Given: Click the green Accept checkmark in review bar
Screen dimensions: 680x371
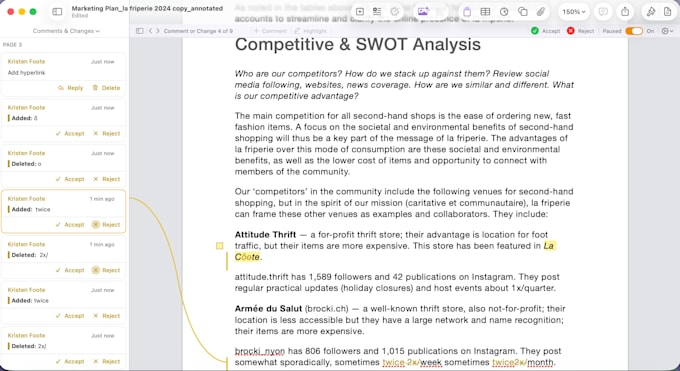Looking at the screenshot, I should coord(535,31).
